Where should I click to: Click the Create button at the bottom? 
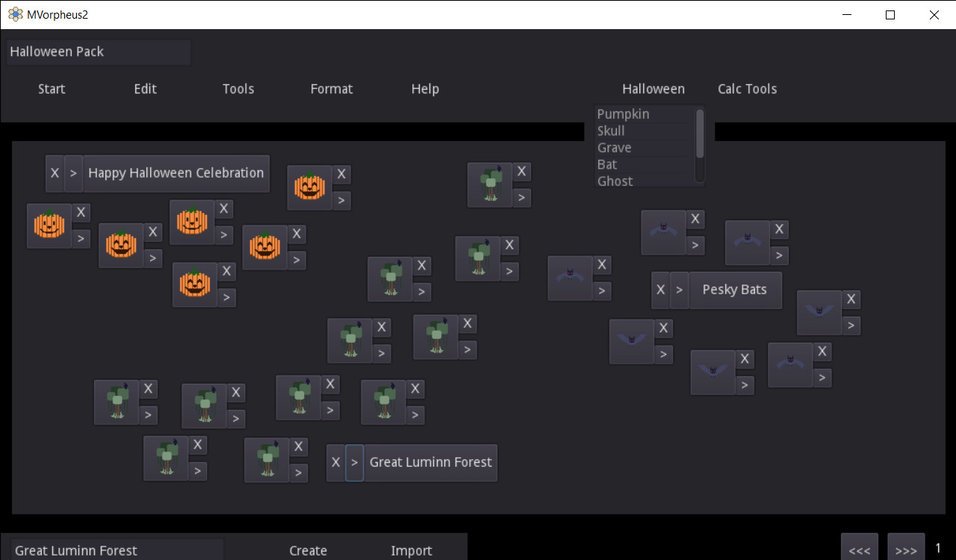pyautogui.click(x=308, y=550)
